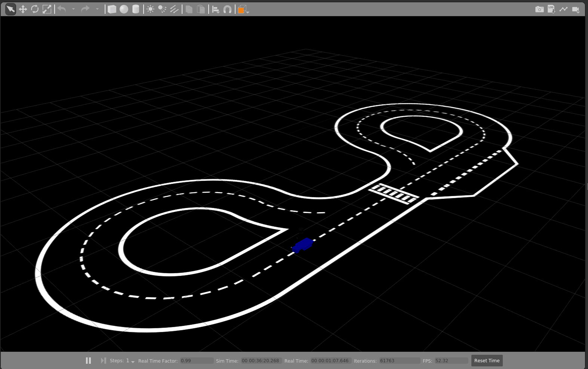Screen dimensions: 588x369
Task: Insert a cylinder shape
Action: [x=136, y=9]
